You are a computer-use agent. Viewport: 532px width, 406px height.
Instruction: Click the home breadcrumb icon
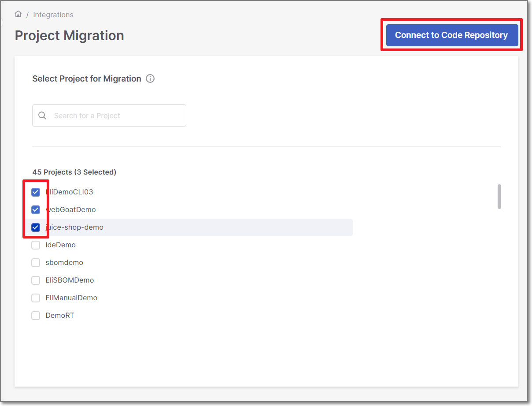[18, 14]
